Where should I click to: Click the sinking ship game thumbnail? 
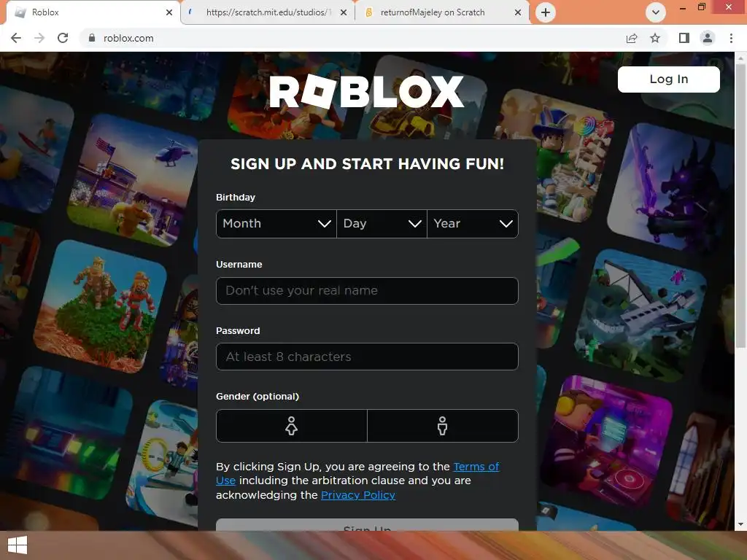pyautogui.click(x=642, y=314)
